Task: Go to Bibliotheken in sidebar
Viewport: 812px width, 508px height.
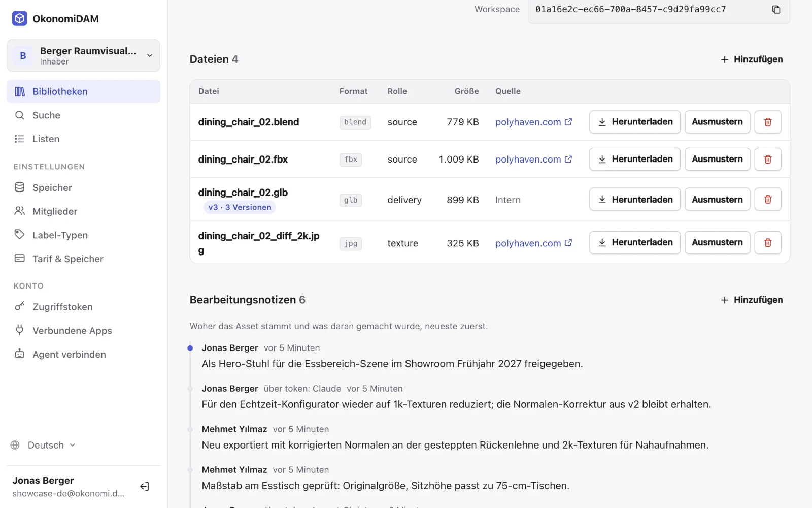Action: click(83, 91)
